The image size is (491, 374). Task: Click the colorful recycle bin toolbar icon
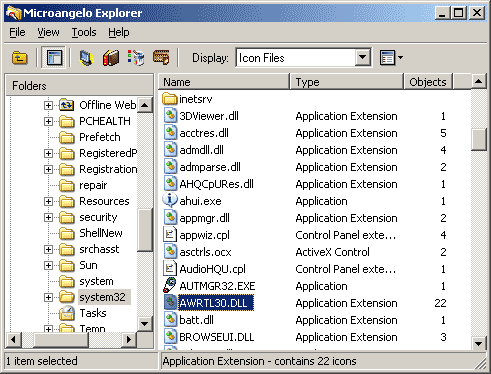coord(136,58)
